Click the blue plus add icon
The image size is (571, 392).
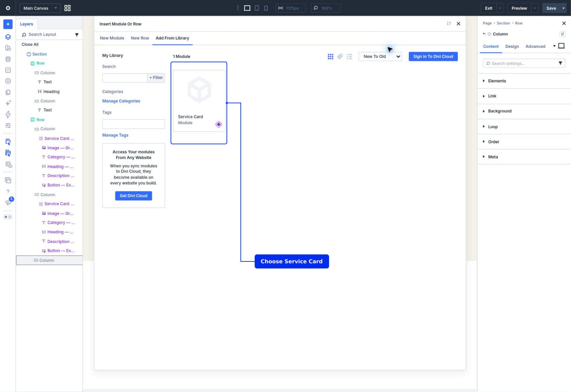tap(8, 24)
